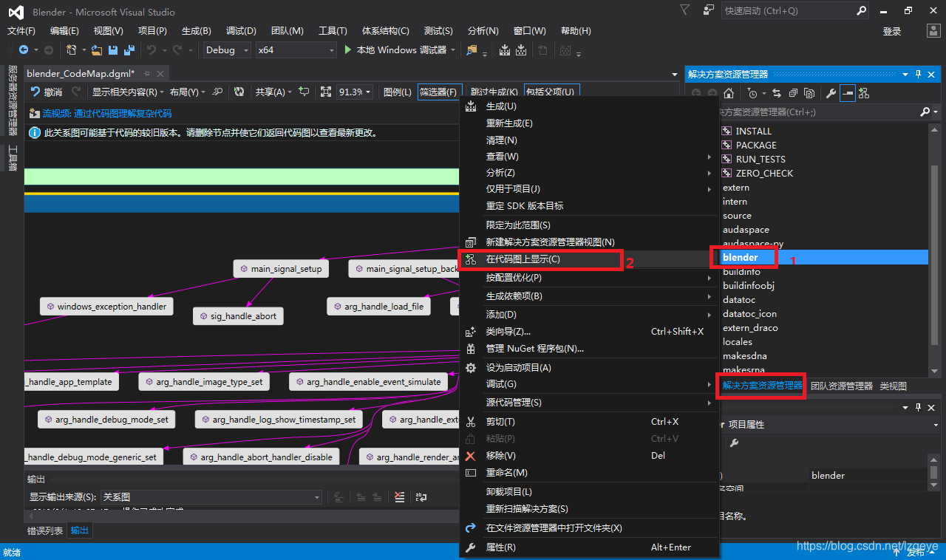Toggle the 筛选器(F) filters button
The width and height of the screenshot is (946, 560).
(439, 92)
